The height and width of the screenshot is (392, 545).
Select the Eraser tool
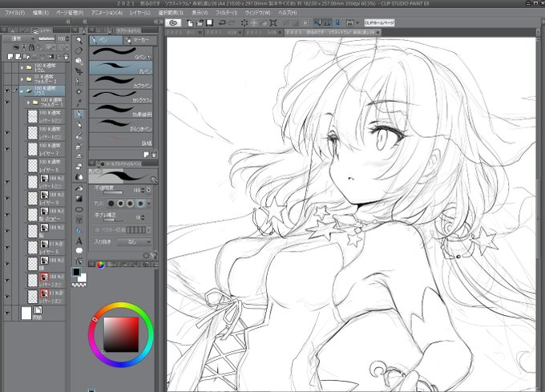[79, 167]
